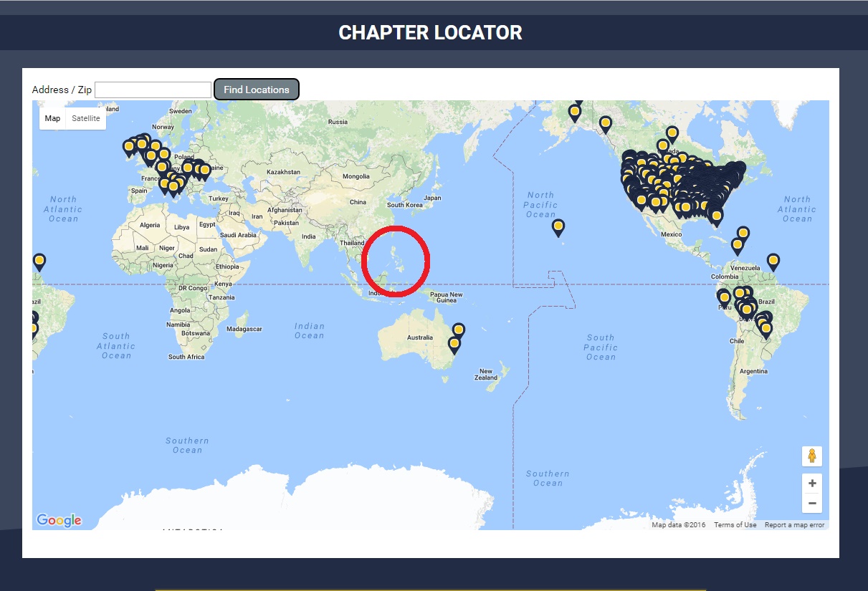Switch to Satellite map view
Screen dimensions: 868x591
tap(86, 118)
